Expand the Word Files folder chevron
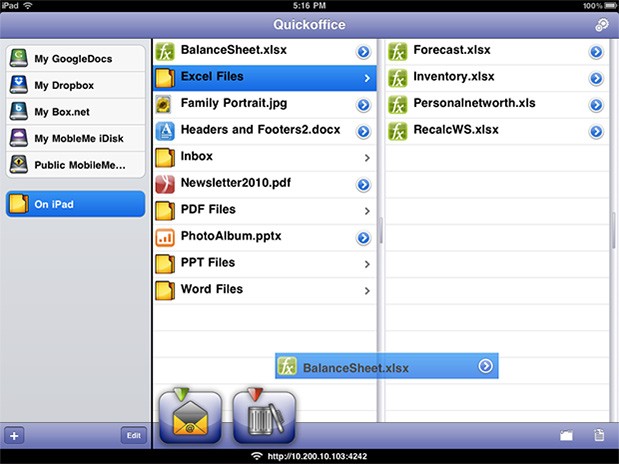The height and width of the screenshot is (464, 619). point(367,291)
